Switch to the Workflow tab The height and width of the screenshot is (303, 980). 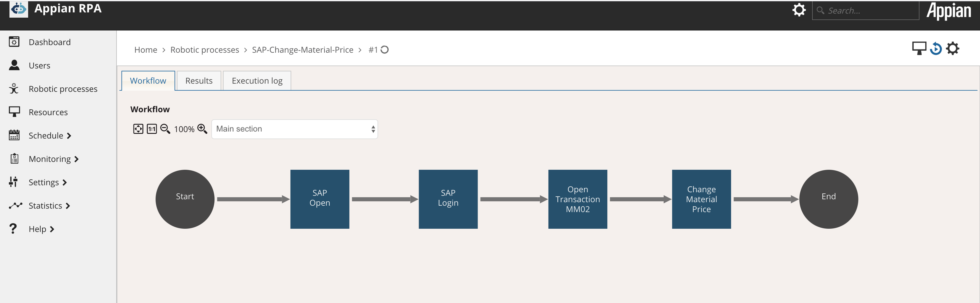[148, 81]
